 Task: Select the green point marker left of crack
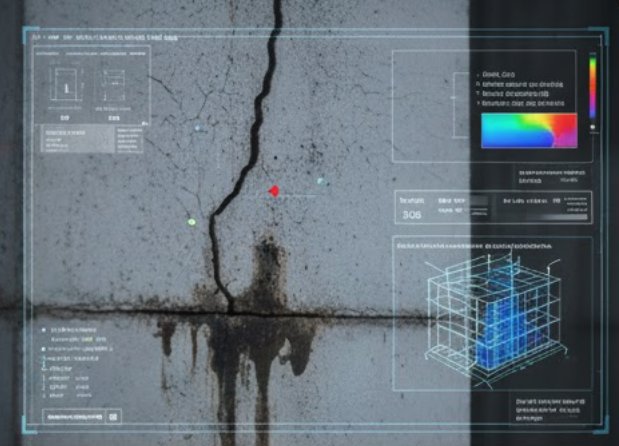click(191, 221)
